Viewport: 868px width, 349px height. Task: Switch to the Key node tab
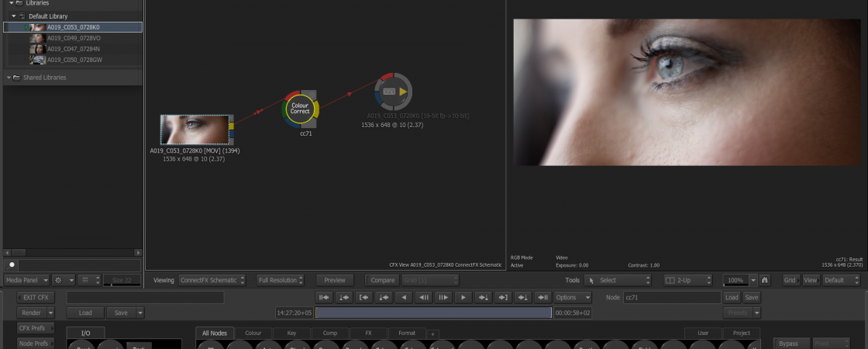pos(291,333)
